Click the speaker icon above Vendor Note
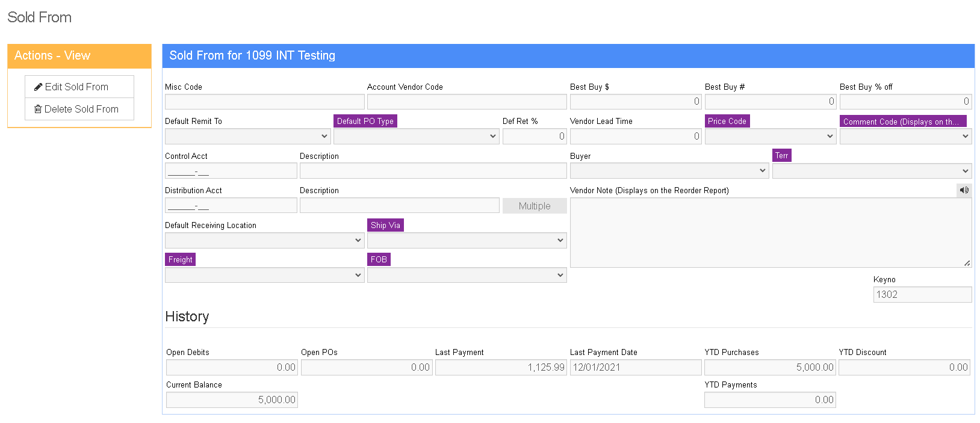Screen dimensions: 980x423 pos(964,190)
